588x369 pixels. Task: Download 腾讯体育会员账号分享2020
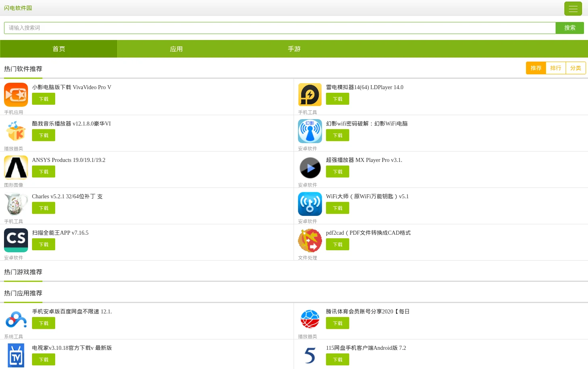pos(338,323)
